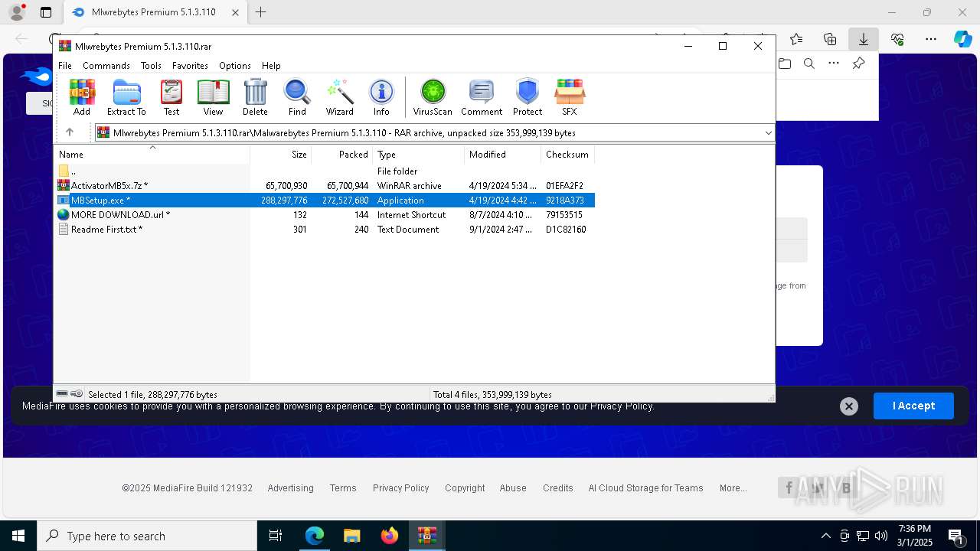Sort files by Name column
Viewport: 980px width, 551px height.
[152, 155]
